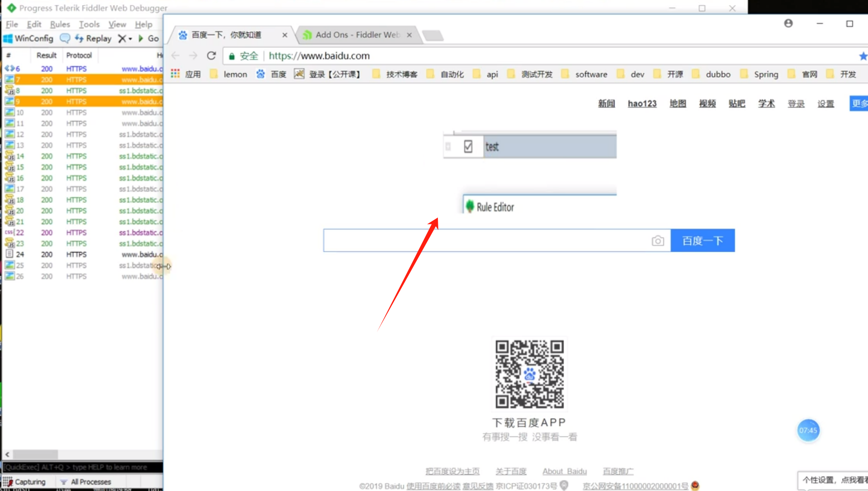Uncheck the test rule checkbox
Screen dimensions: 868x491
[468, 147]
